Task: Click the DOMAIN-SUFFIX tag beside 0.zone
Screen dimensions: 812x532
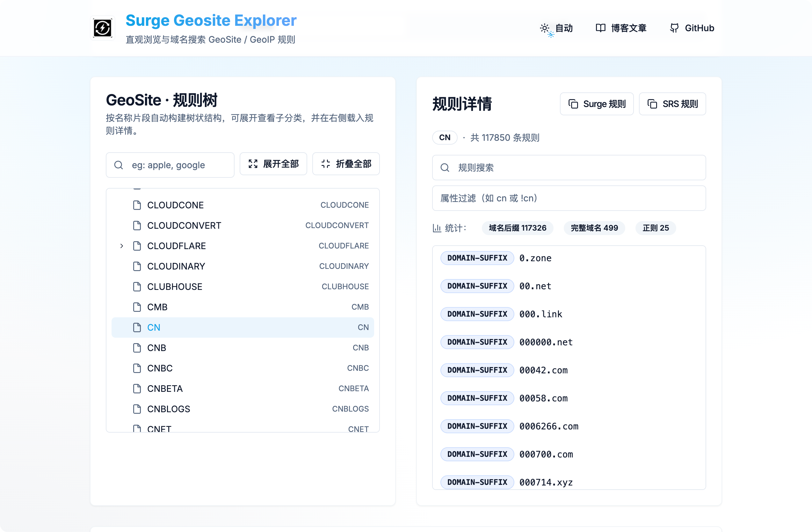Action: coord(477,258)
